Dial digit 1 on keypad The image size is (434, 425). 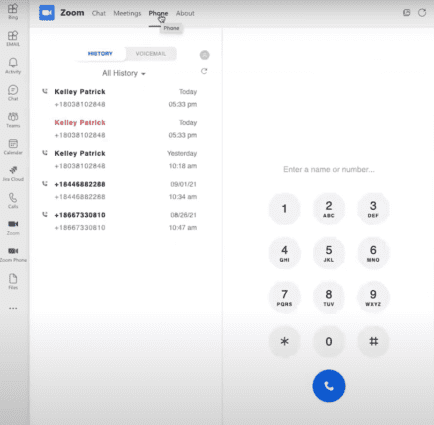284,209
